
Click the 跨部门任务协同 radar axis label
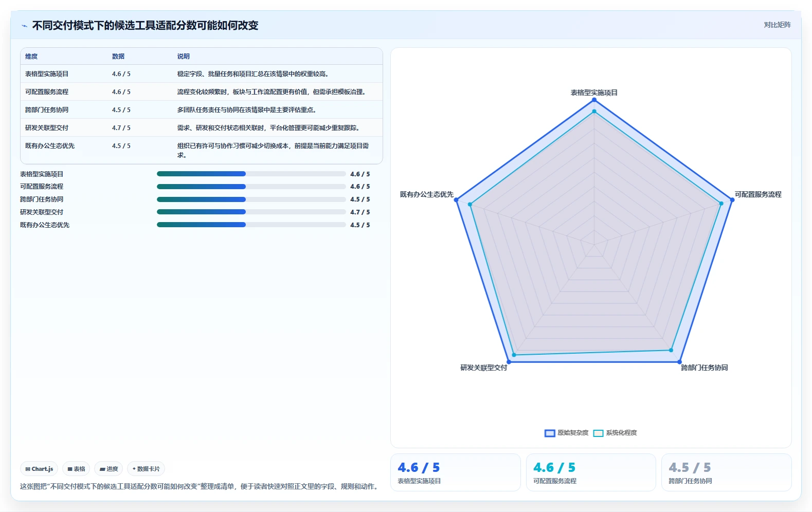coord(705,368)
